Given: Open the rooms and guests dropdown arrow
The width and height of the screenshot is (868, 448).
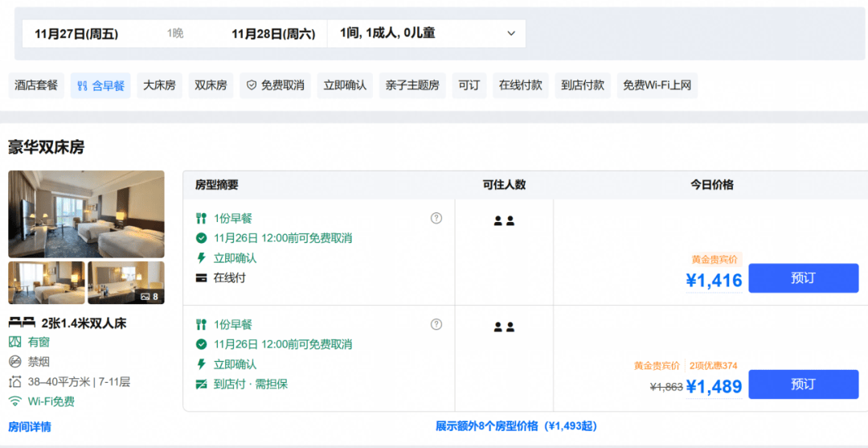Looking at the screenshot, I should (x=511, y=34).
